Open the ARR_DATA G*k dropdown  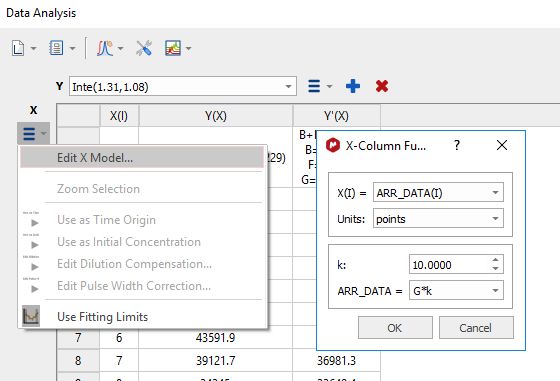[456, 291]
